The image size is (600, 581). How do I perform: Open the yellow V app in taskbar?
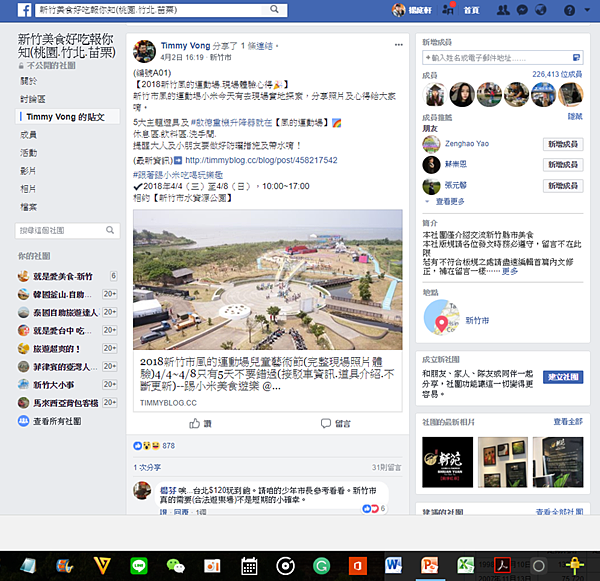(102, 565)
